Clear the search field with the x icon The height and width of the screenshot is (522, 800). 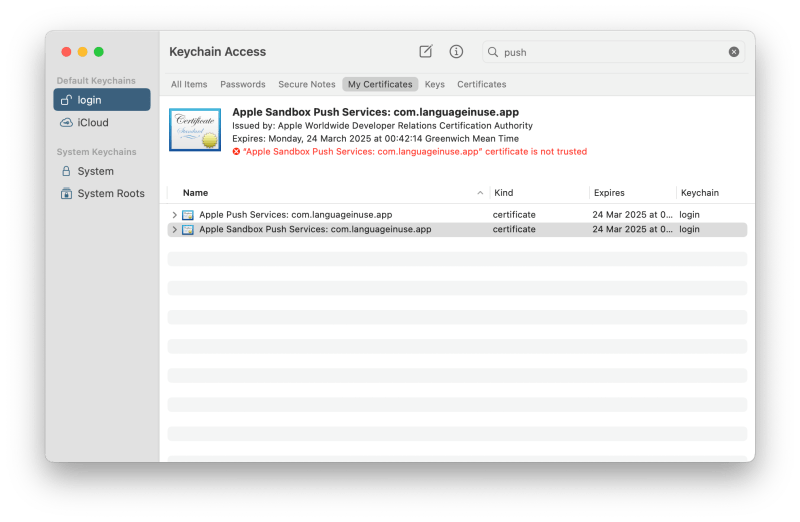pyautogui.click(x=734, y=52)
